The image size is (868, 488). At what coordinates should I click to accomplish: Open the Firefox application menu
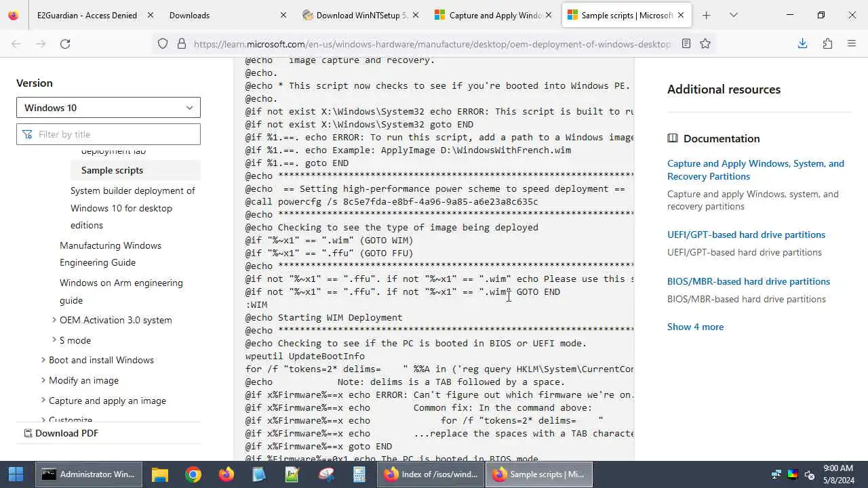[x=852, y=43]
